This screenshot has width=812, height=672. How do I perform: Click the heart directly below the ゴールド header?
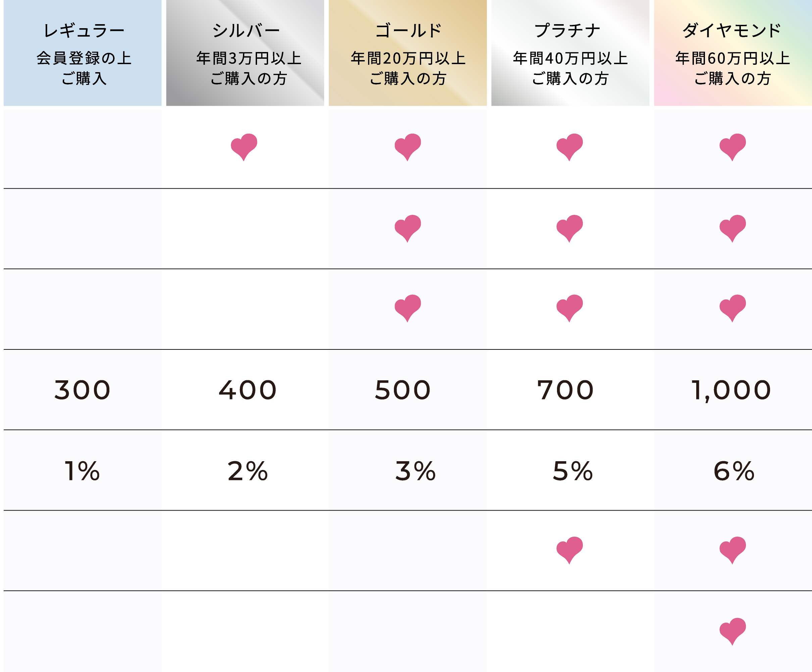[408, 147]
